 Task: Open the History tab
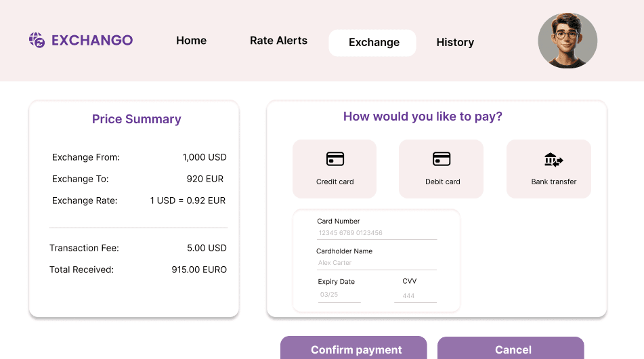[x=455, y=42]
